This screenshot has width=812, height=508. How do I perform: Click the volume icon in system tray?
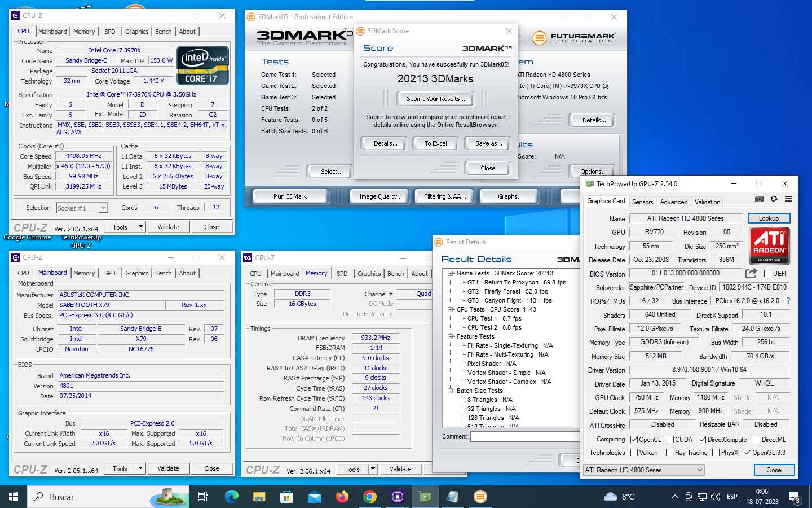[x=716, y=497]
